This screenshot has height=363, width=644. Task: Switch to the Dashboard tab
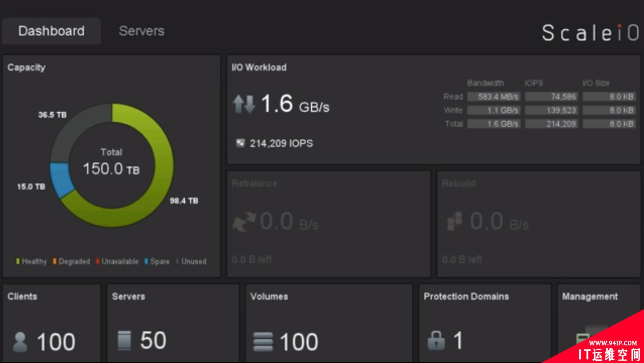coord(51,31)
